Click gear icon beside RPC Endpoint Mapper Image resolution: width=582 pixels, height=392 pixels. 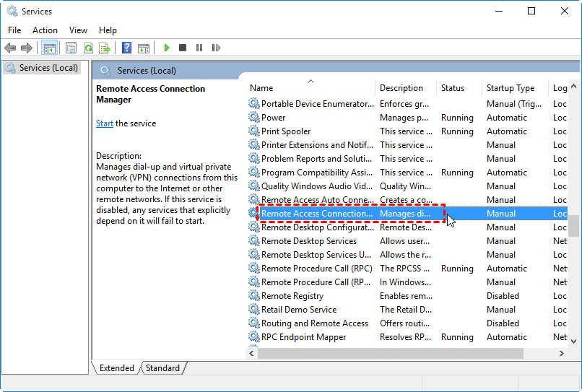coord(254,337)
